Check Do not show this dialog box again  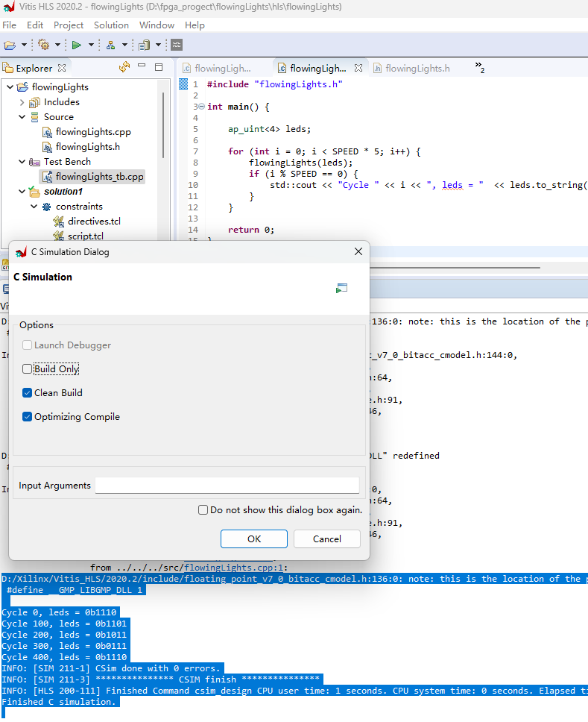click(203, 509)
